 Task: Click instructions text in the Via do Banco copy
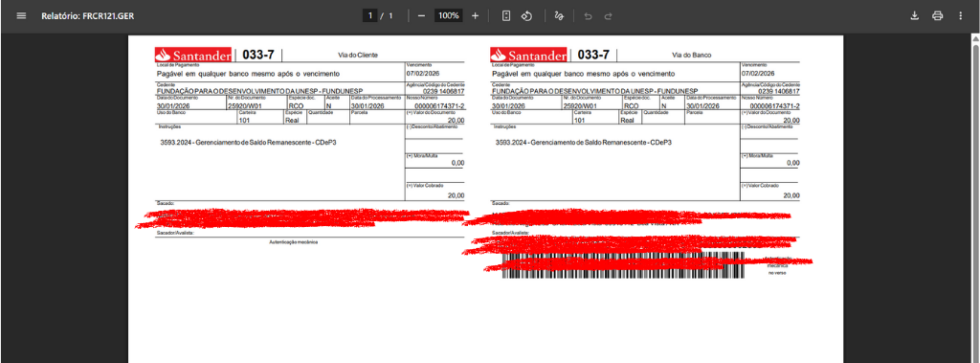pos(584,143)
